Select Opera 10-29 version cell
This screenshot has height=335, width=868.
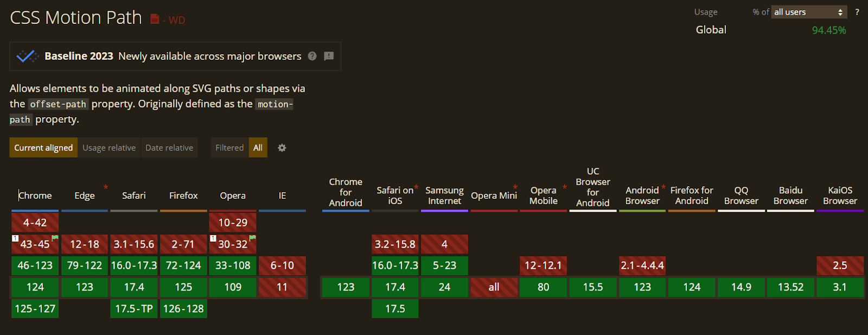233,223
